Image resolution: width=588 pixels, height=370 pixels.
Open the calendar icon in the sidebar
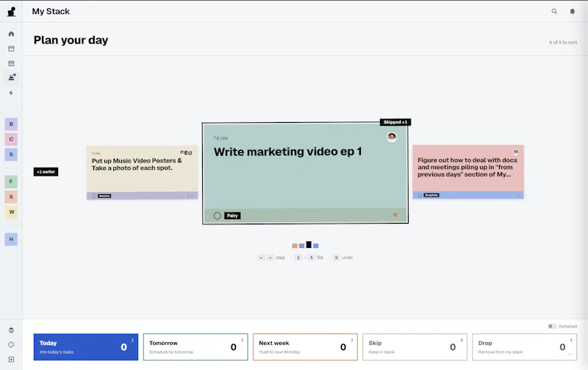pyautogui.click(x=11, y=63)
